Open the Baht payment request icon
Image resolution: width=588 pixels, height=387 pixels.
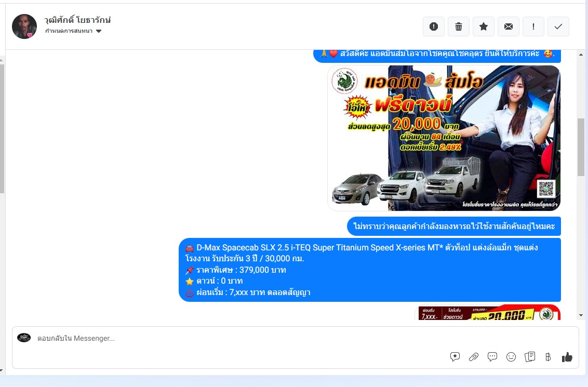[548, 357]
